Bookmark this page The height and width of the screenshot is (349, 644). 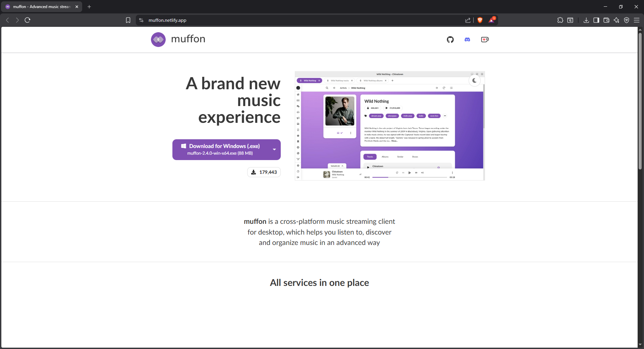pos(128,20)
